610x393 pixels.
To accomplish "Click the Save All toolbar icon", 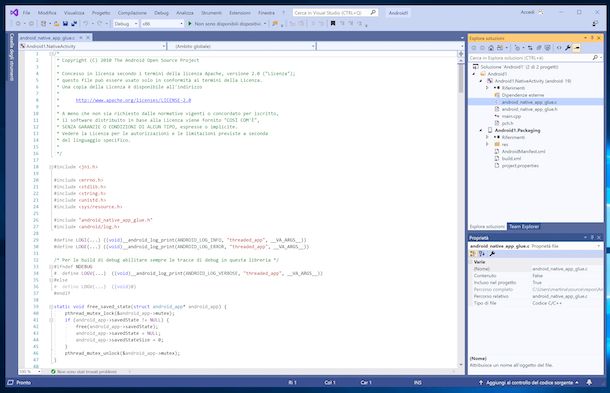I will (74, 24).
